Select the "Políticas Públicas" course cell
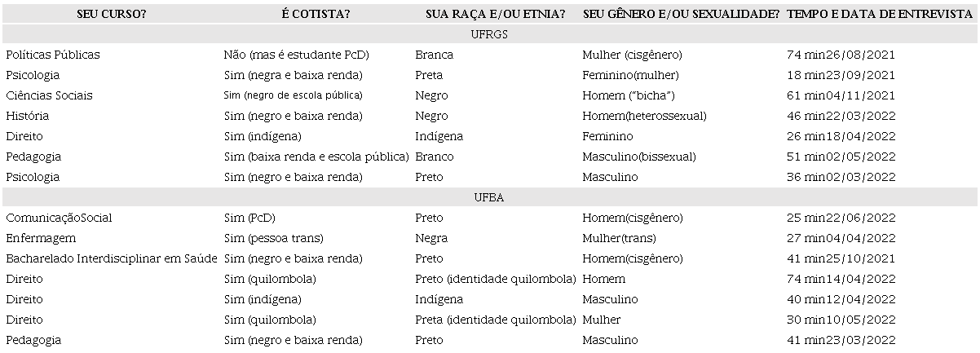This screenshot has height=353, width=980. pos(53,55)
